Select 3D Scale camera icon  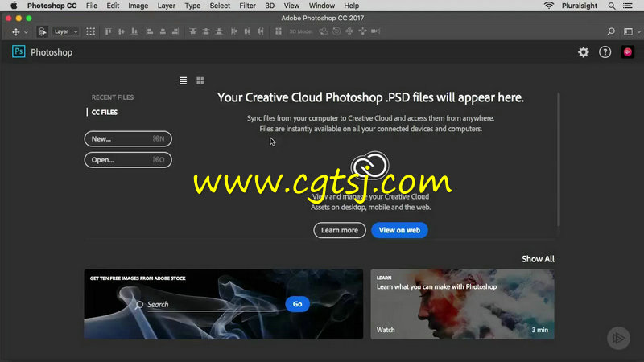[375, 31]
